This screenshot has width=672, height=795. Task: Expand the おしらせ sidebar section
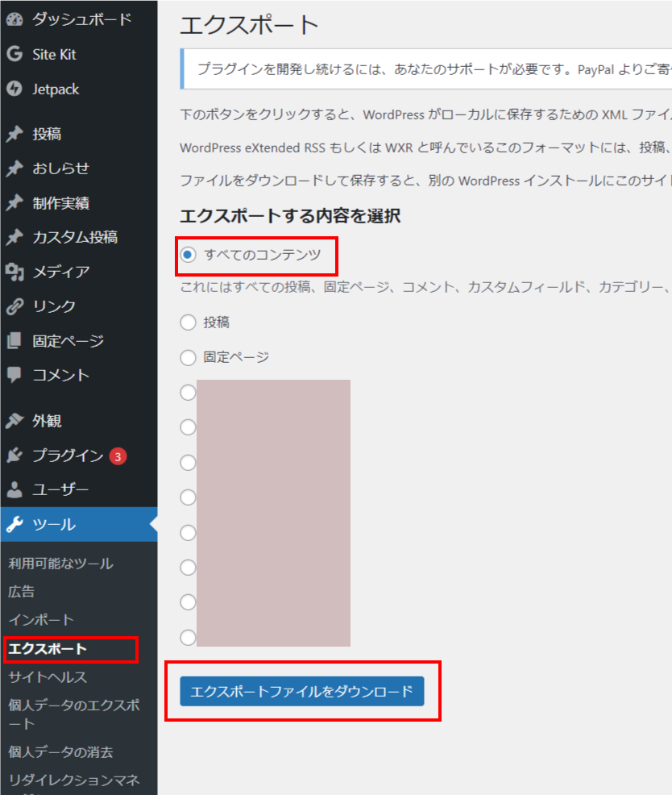pos(50,168)
